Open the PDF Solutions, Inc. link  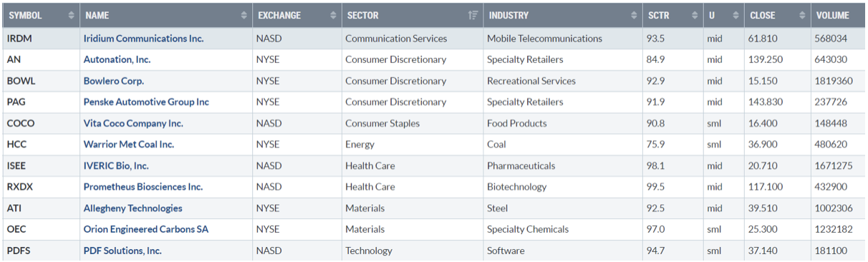122,251
